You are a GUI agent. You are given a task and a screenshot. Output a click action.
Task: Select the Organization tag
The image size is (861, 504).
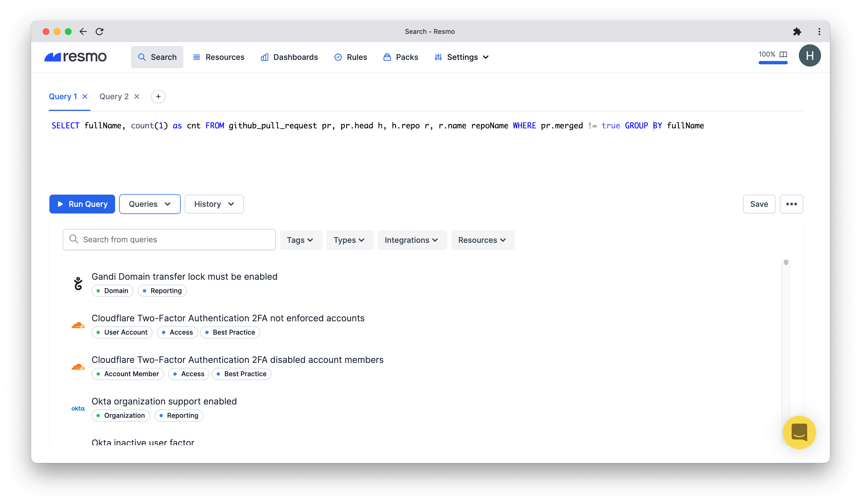click(121, 416)
